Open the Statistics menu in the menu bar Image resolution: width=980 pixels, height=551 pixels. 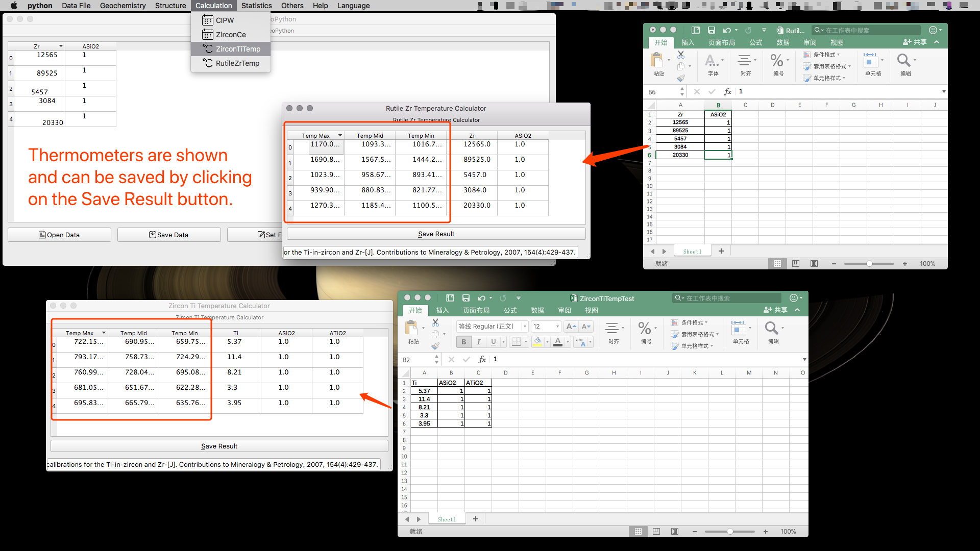(256, 6)
